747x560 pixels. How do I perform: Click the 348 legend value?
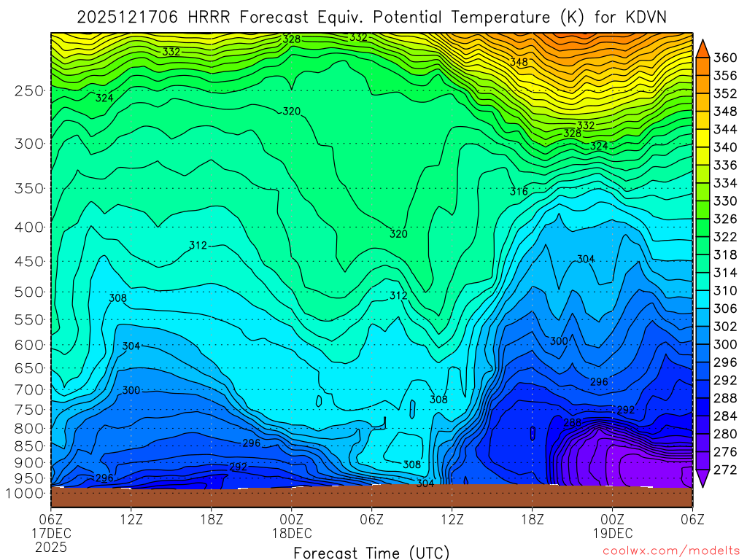coord(725,112)
